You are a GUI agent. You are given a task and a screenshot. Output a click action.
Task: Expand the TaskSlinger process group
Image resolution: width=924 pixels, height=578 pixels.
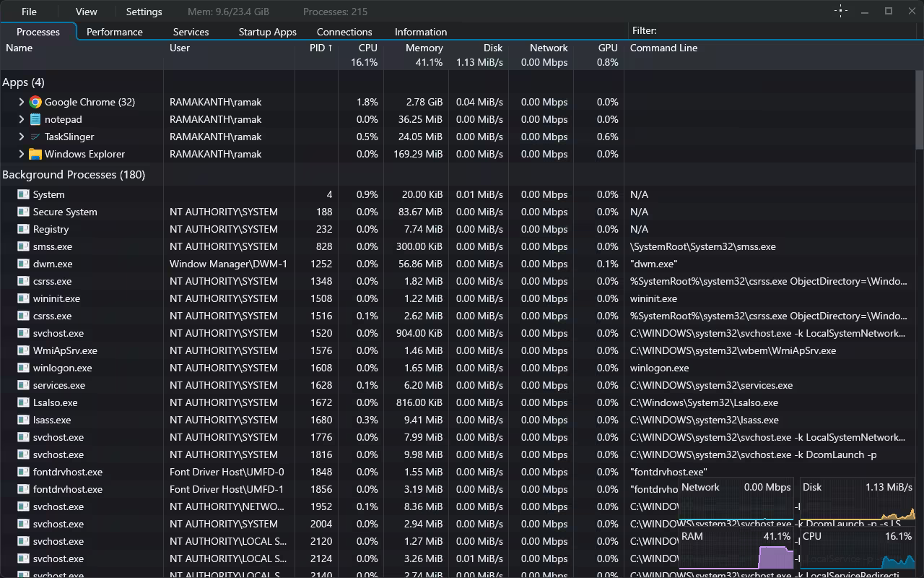point(22,137)
